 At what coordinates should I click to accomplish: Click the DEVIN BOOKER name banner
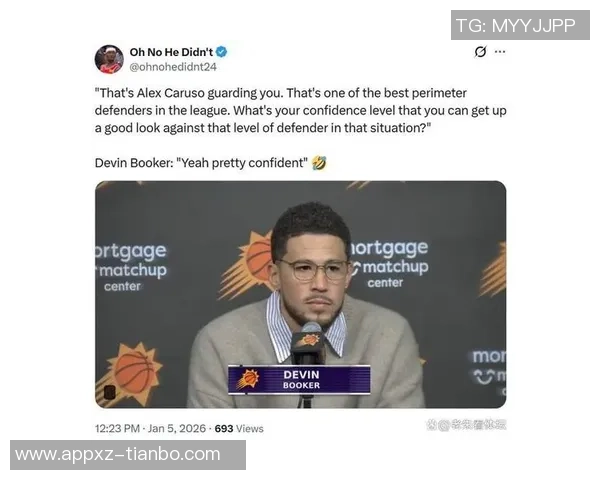point(299,379)
